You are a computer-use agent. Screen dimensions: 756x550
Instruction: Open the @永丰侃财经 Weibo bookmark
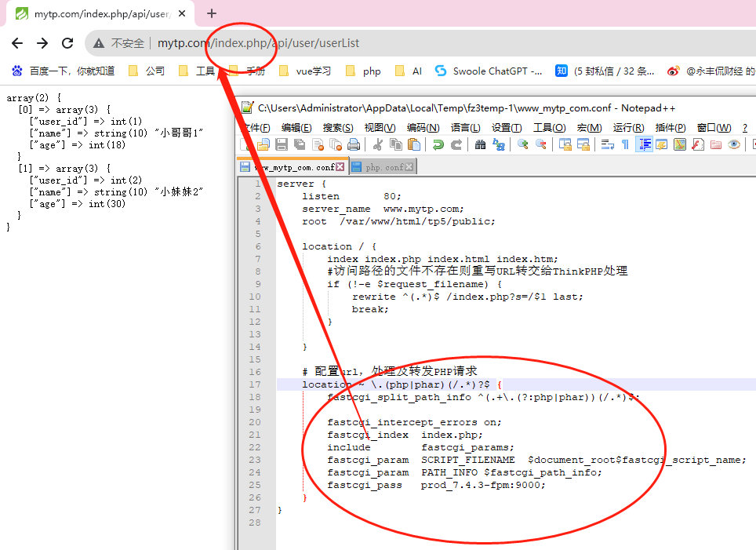click(711, 71)
